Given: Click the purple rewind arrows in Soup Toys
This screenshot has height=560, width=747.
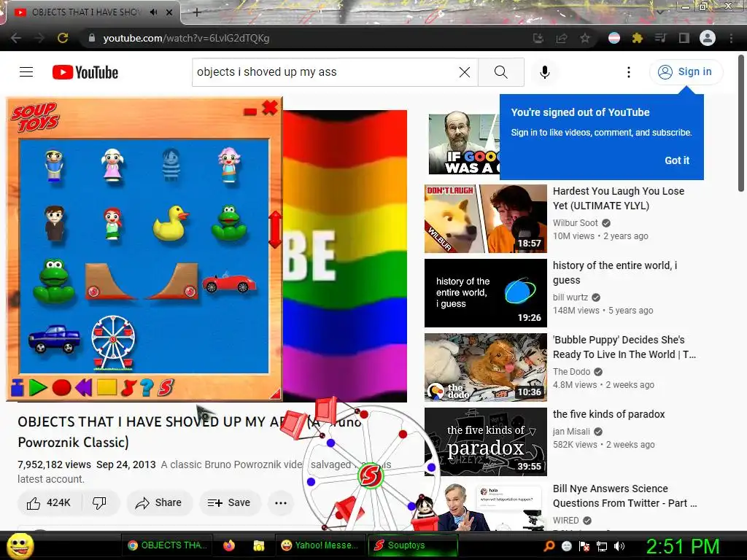Looking at the screenshot, I should point(83,388).
